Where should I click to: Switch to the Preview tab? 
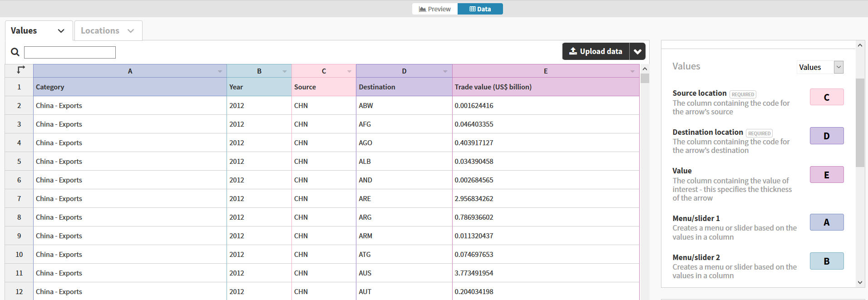click(435, 9)
